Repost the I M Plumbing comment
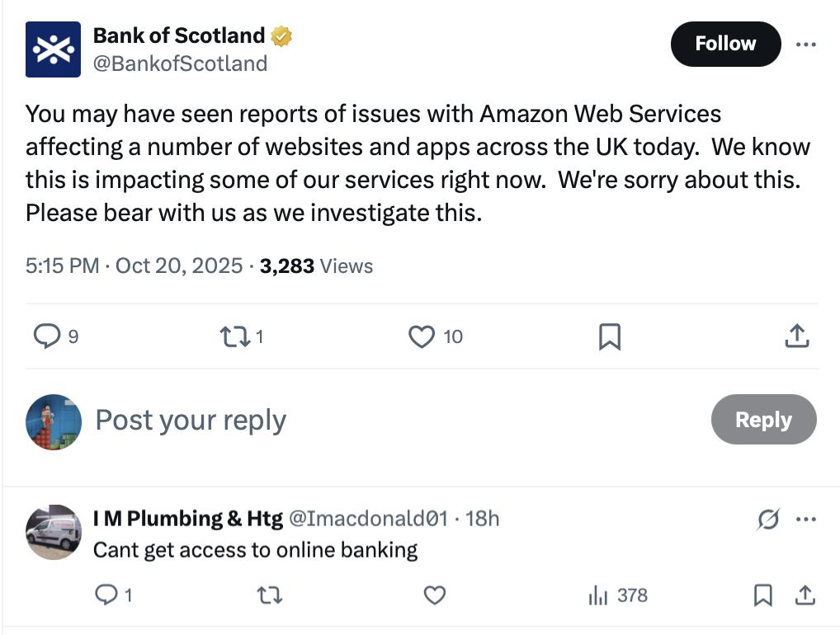This screenshot has width=840, height=635. 270,595
